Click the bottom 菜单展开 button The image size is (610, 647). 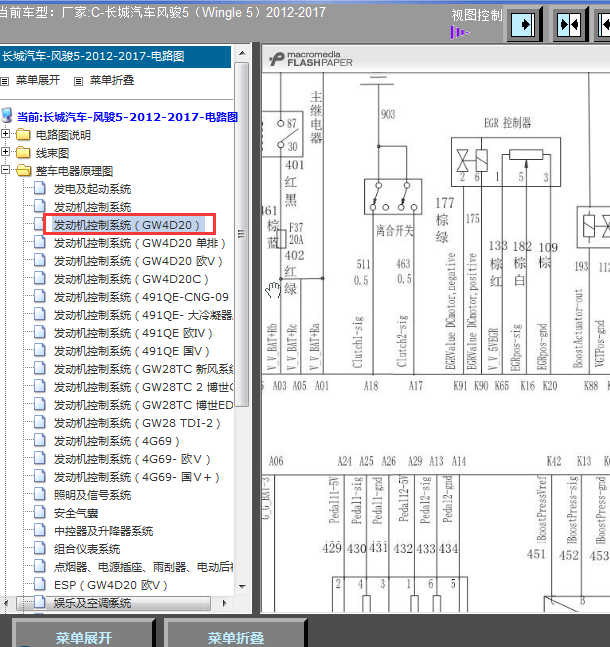(83, 637)
